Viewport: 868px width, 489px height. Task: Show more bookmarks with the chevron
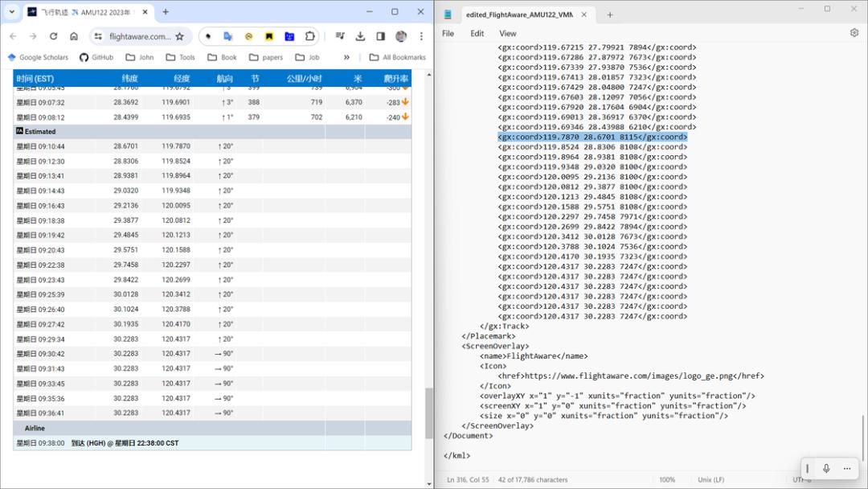click(x=346, y=57)
